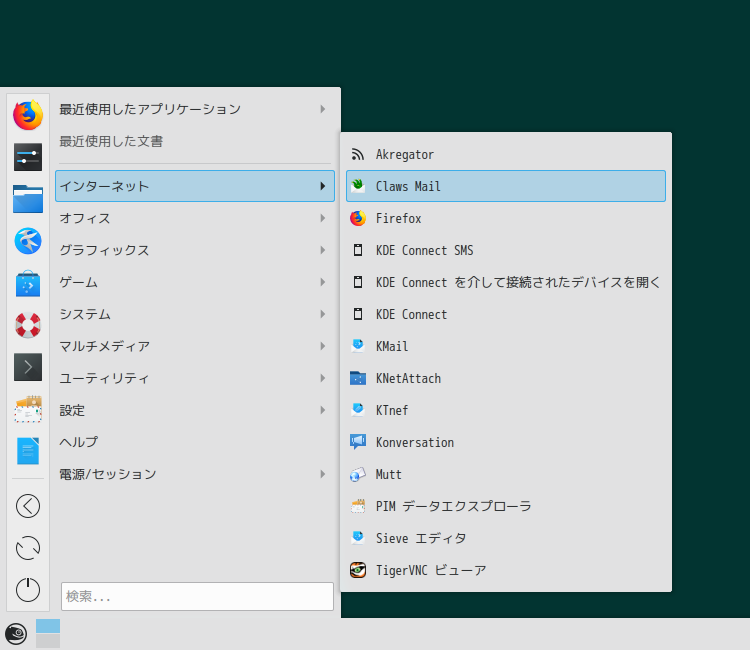This screenshot has height=650, width=750.
Task: Open the software store shopping bag icon
Action: click(x=28, y=283)
